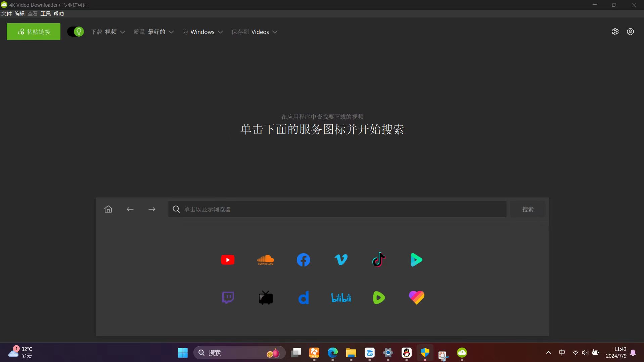The image size is (644, 362).
Task: Toggle smart mode lightbulb switch
Action: [x=75, y=32]
